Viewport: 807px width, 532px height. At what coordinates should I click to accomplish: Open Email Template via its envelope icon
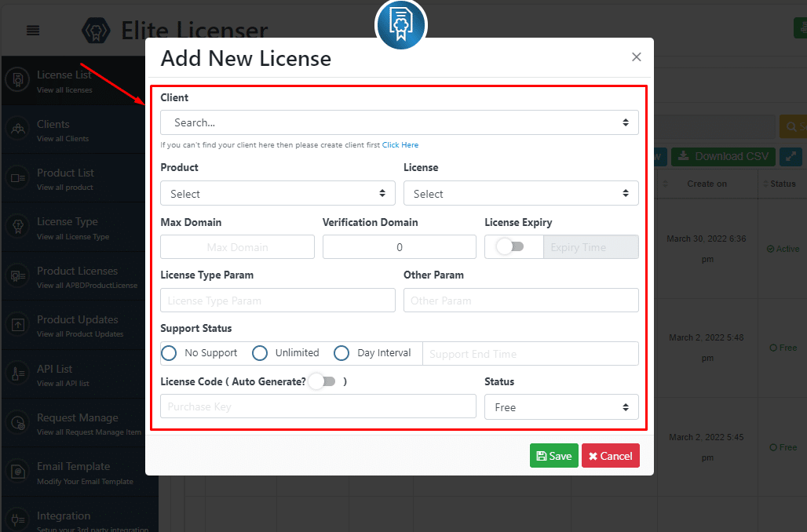[17, 472]
